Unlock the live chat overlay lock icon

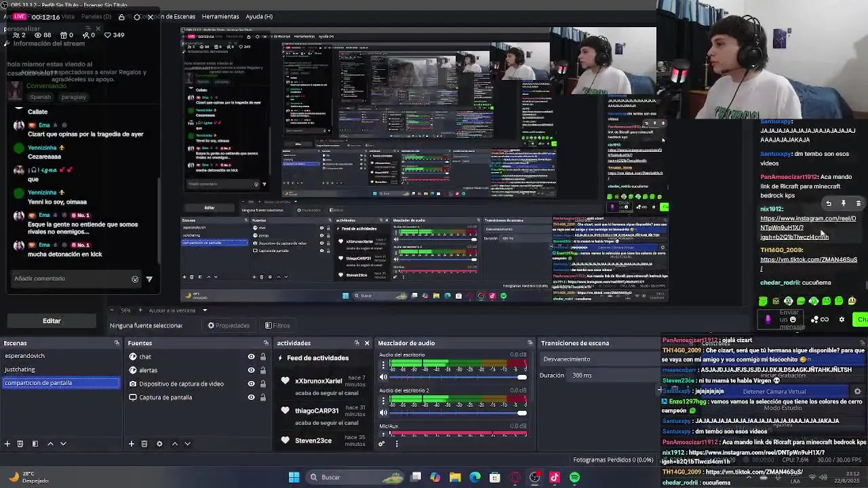click(121, 17)
